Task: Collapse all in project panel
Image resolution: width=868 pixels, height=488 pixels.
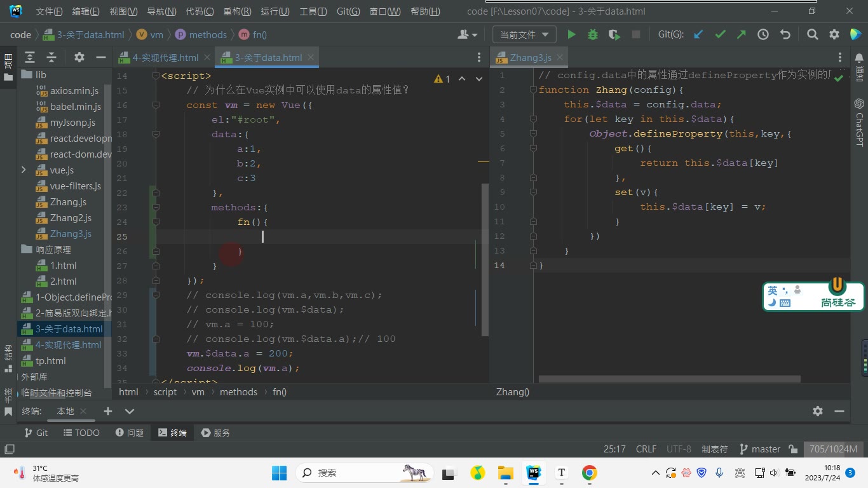Action: (51, 57)
